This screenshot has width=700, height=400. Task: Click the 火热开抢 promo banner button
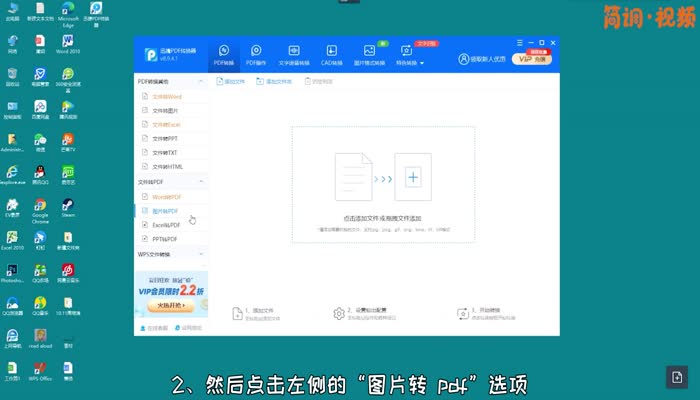click(164, 305)
